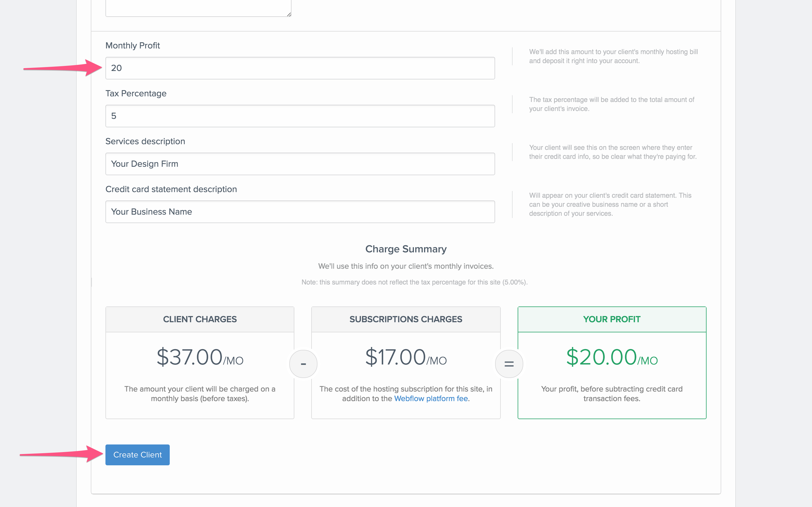
Task: Click the SUBSCRIPTIONS CHARGES card header
Action: (406, 319)
